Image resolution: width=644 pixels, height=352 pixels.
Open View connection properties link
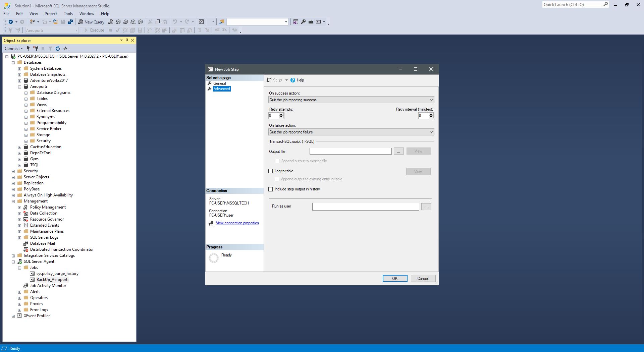237,223
